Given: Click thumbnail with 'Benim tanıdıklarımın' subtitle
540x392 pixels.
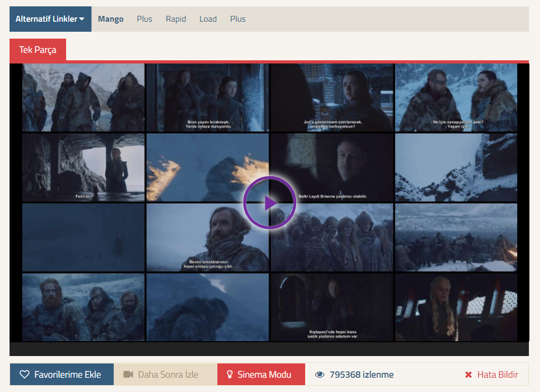Looking at the screenshot, I should 208,238.
